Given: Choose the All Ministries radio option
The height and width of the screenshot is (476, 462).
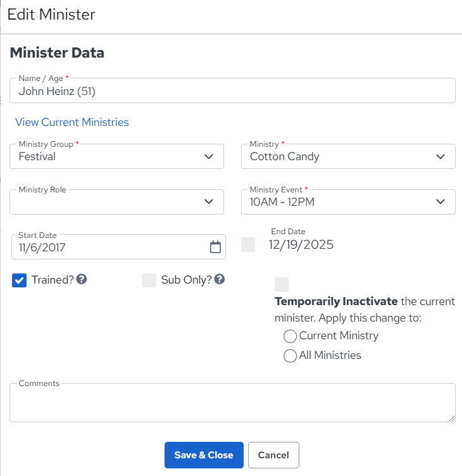Looking at the screenshot, I should [290, 356].
